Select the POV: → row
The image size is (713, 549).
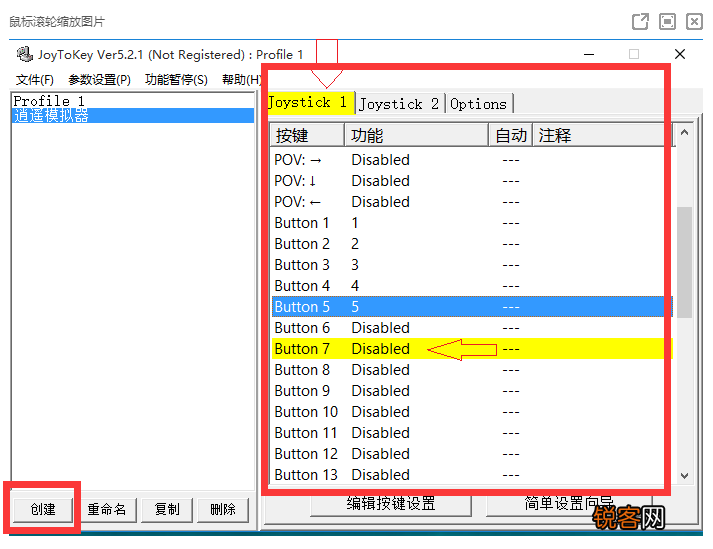pyautogui.click(x=472, y=160)
